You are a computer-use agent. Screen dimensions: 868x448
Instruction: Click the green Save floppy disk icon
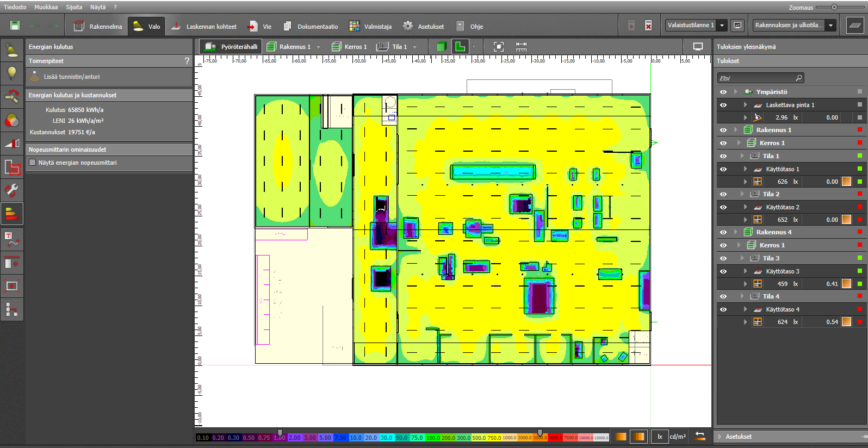tap(15, 26)
